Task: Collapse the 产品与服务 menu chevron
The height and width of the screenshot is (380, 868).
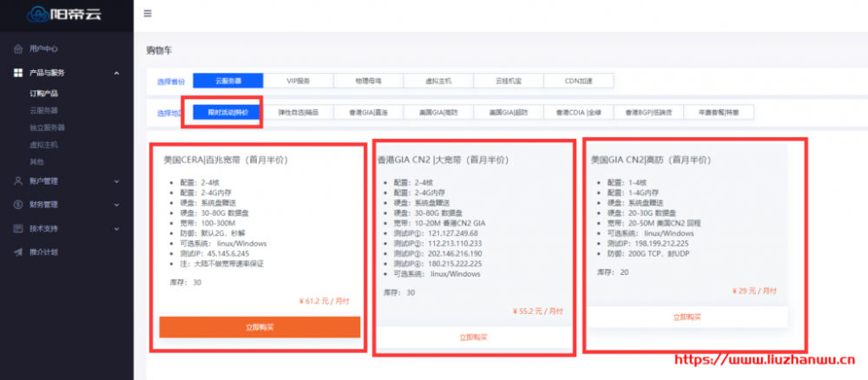Action: tap(116, 73)
